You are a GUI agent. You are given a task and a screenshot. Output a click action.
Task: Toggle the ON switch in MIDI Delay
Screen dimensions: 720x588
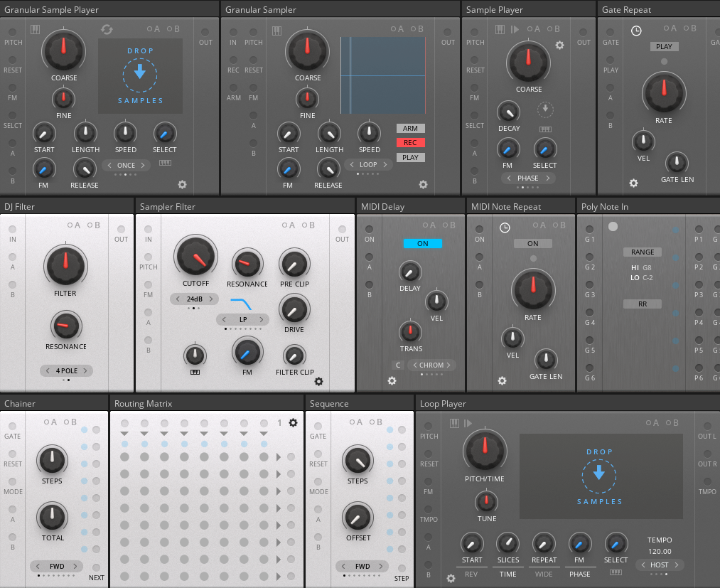tap(422, 243)
